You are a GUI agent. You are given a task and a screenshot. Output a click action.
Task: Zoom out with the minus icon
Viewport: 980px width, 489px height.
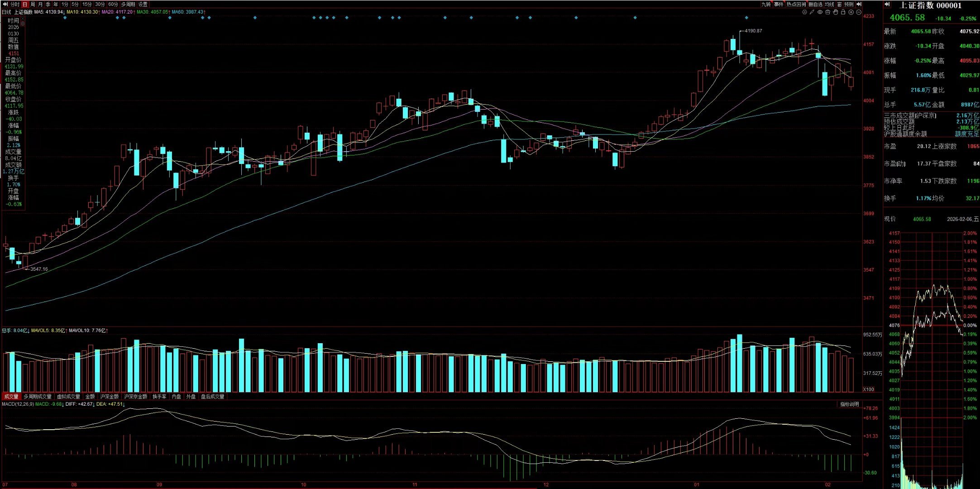(859, 12)
